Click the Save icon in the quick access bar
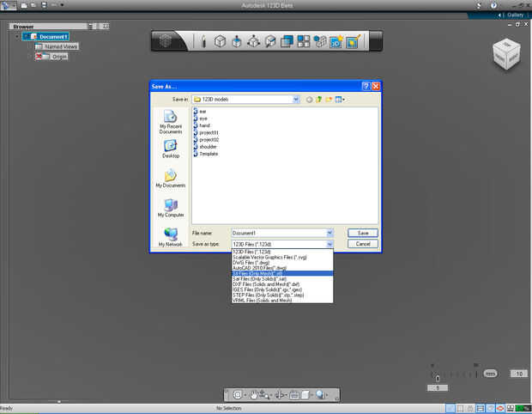 [x=44, y=5]
